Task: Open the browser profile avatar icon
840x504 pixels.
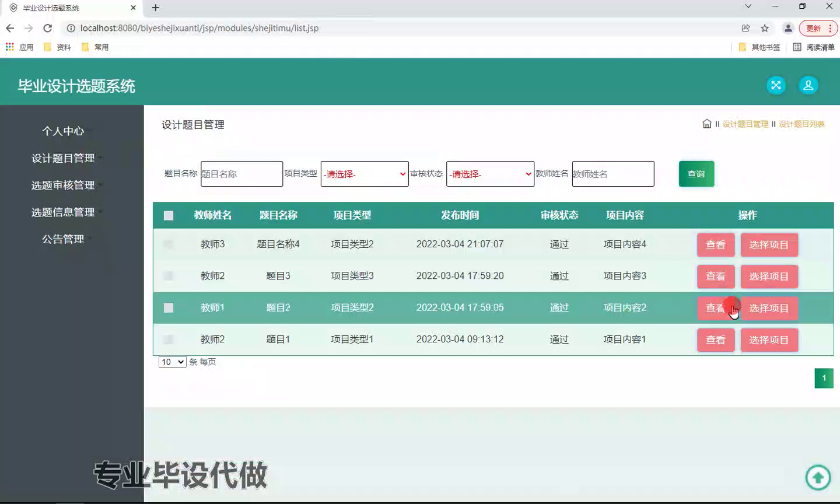Action: (788, 28)
